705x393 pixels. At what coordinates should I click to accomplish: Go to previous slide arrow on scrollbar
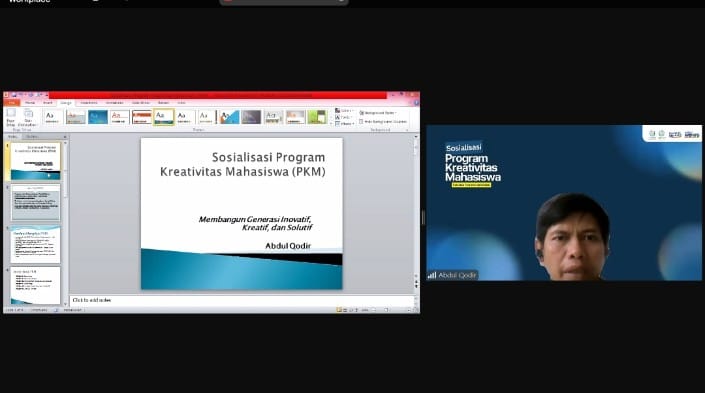[416, 282]
